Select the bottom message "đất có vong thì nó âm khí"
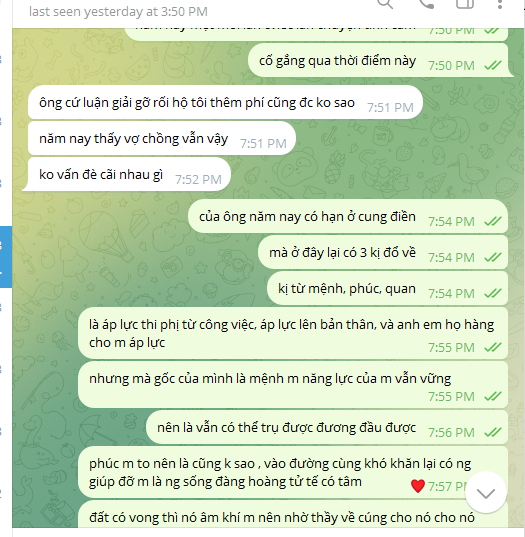 293,515
